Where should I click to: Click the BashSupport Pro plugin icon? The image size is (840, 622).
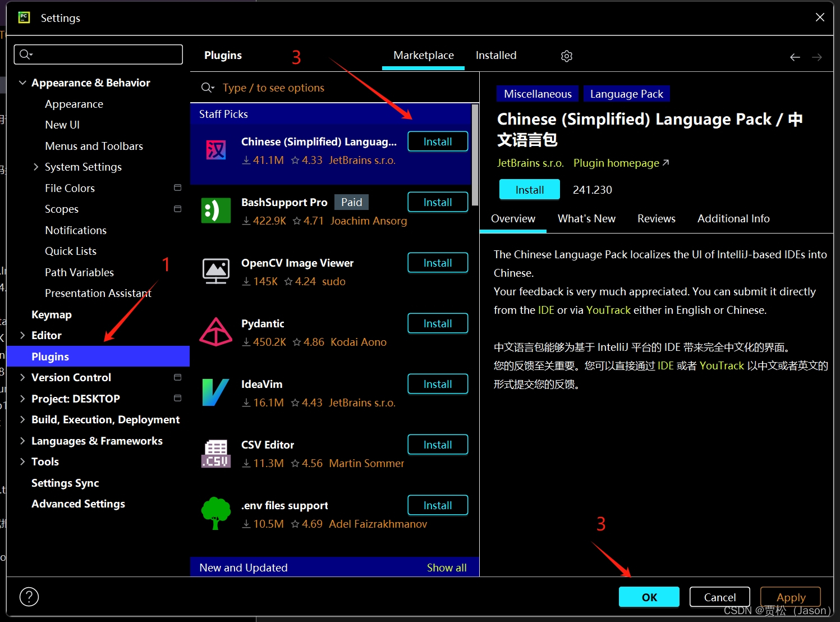point(216,211)
